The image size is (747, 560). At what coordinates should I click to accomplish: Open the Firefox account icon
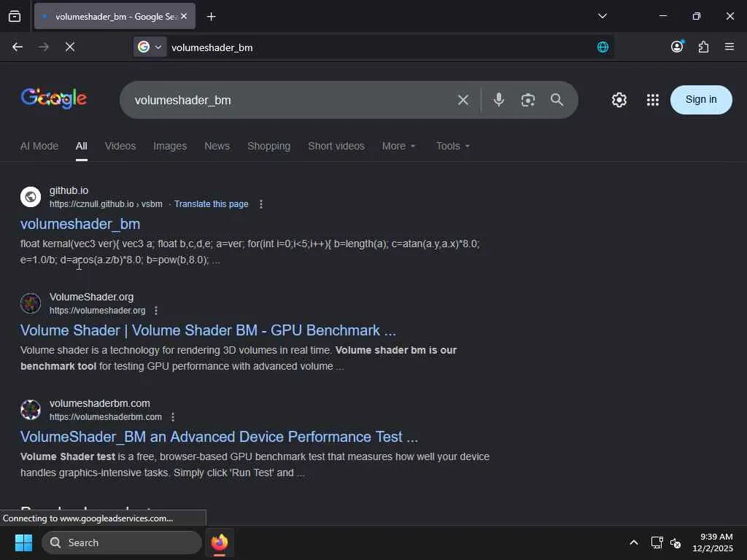(677, 46)
